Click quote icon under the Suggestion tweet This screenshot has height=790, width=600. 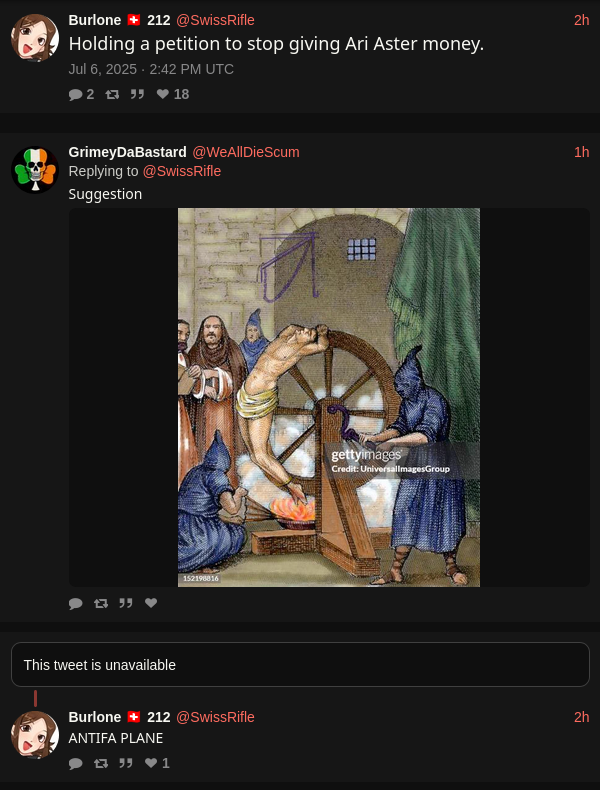coord(126,603)
